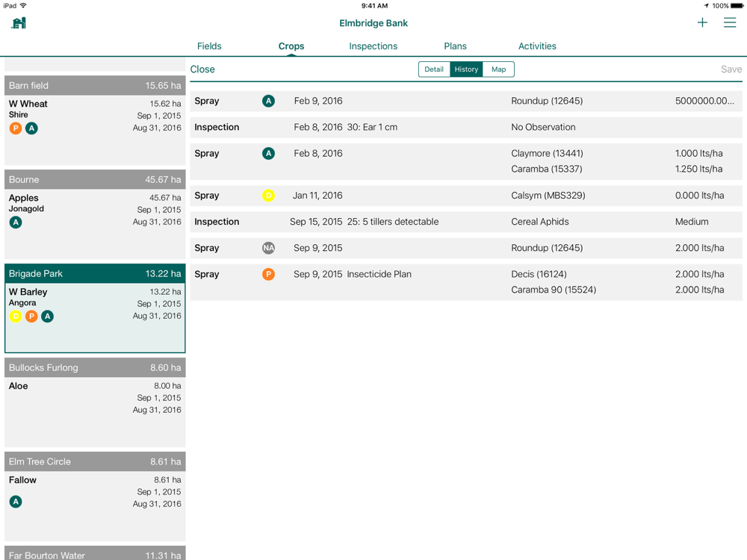Tap green A badge under Apples Jonagold
The height and width of the screenshot is (560, 747).
[x=16, y=223]
